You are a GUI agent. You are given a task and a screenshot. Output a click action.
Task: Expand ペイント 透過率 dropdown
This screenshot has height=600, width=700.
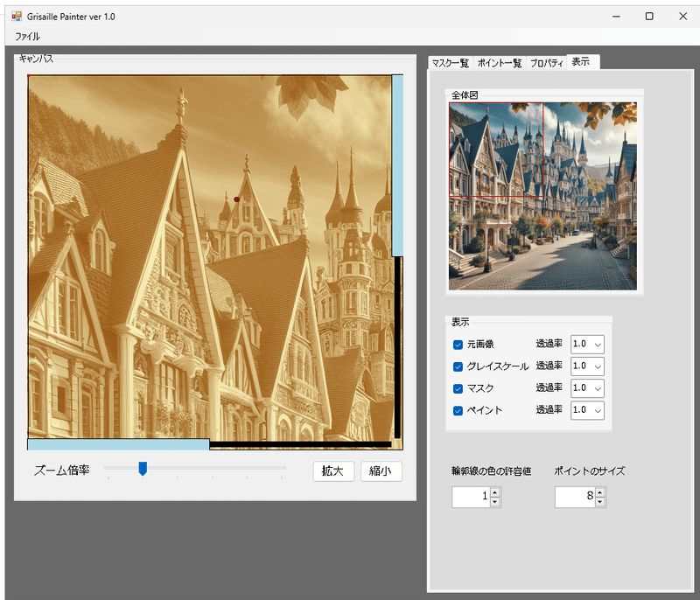(587, 410)
